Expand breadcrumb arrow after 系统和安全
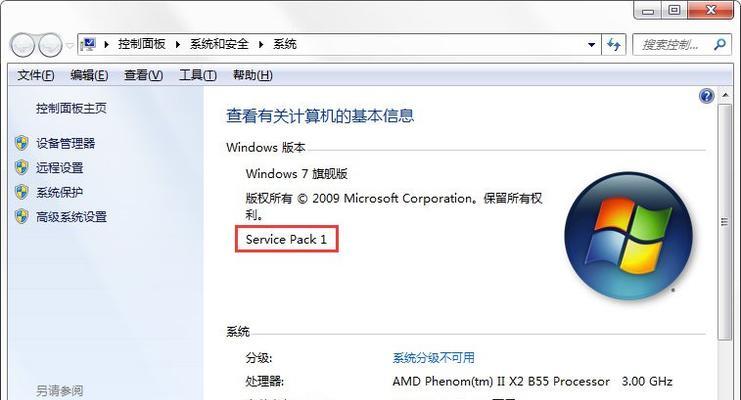This screenshot has height=400, width=741. pos(261,44)
